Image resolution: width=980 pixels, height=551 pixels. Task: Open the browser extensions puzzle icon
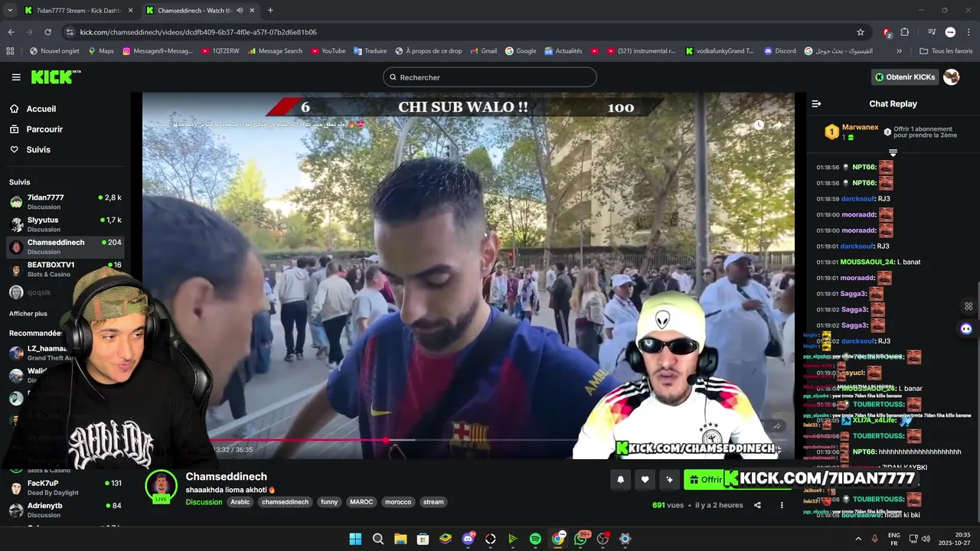905,32
